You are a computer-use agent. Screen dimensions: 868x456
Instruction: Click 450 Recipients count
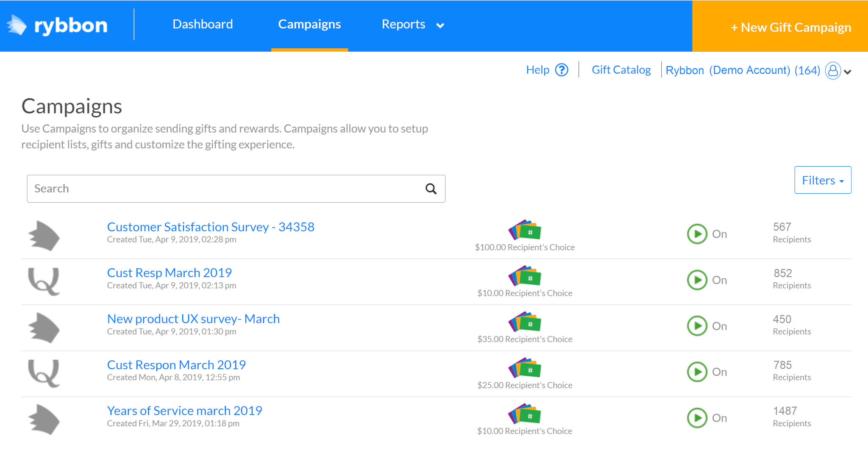click(792, 325)
